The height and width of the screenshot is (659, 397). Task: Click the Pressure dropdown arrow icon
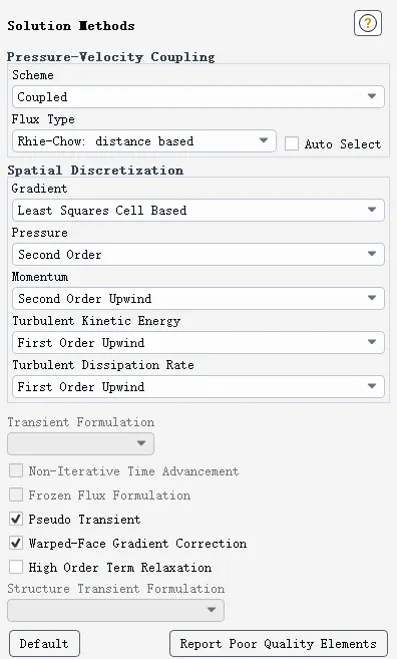372,254
